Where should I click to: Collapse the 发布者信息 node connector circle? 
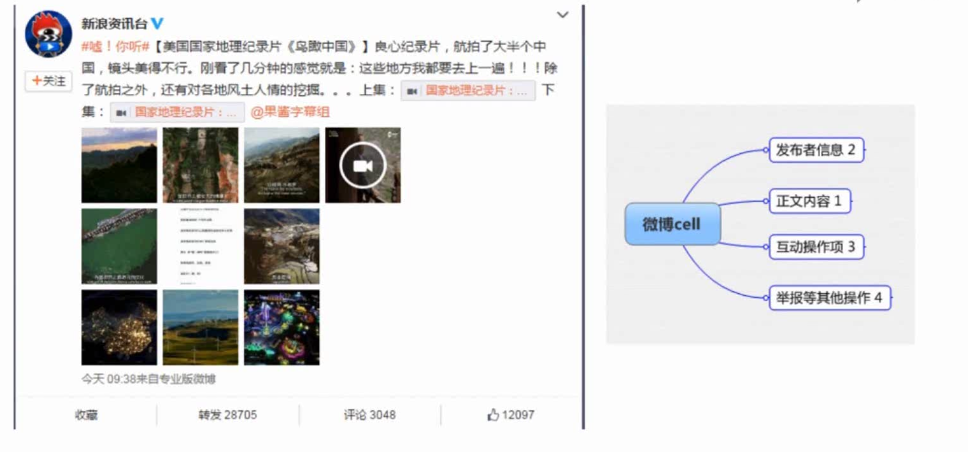(x=766, y=150)
